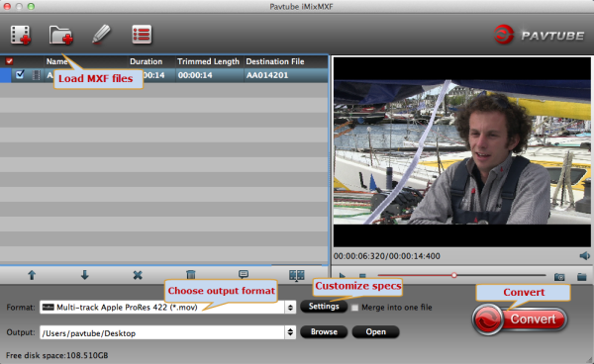Move selected file down with arrow
The image size is (594, 364).
pyautogui.click(x=84, y=275)
